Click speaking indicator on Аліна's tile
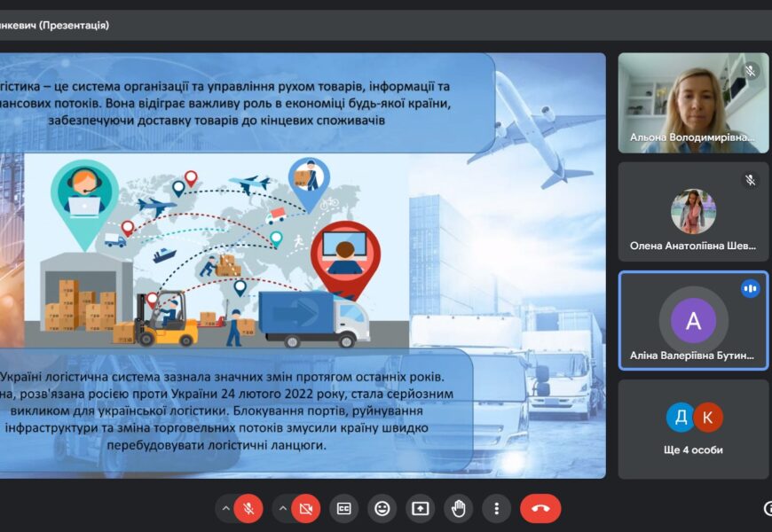 [750, 288]
